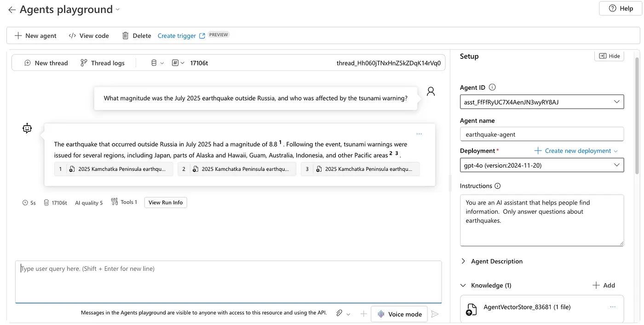
Task: Open AgentVectorStore_83681 ellipsis options
Action: click(x=613, y=307)
